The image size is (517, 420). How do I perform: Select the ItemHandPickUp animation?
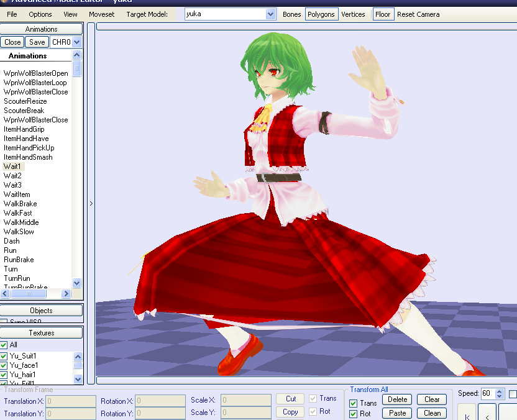29,148
